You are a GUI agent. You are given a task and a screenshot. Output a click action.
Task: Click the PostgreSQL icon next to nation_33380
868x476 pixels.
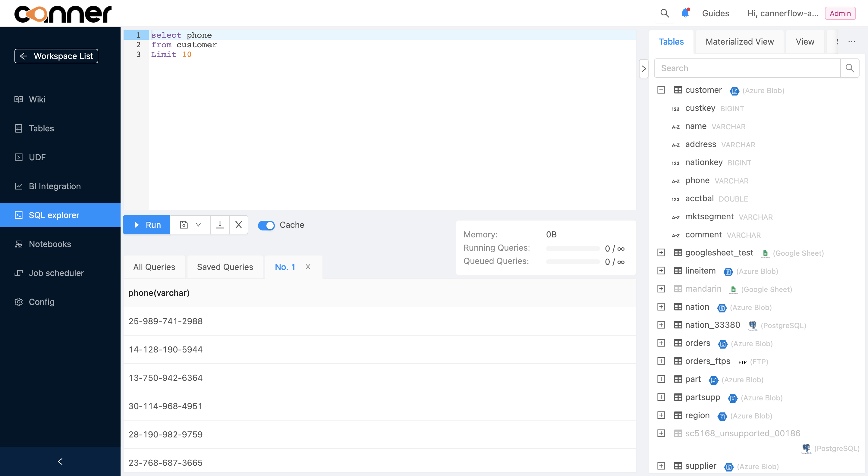(x=753, y=325)
